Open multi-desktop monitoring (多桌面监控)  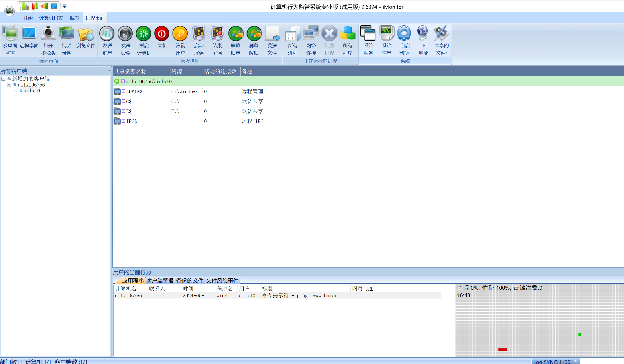click(x=10, y=41)
